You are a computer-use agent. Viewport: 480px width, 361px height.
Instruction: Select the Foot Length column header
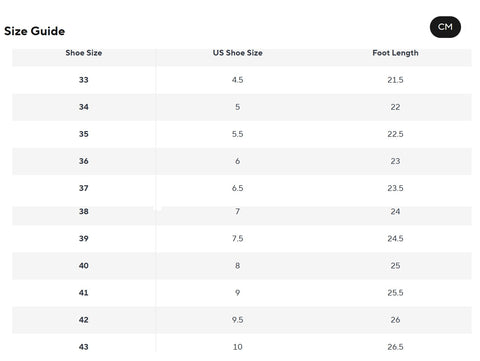tap(395, 53)
